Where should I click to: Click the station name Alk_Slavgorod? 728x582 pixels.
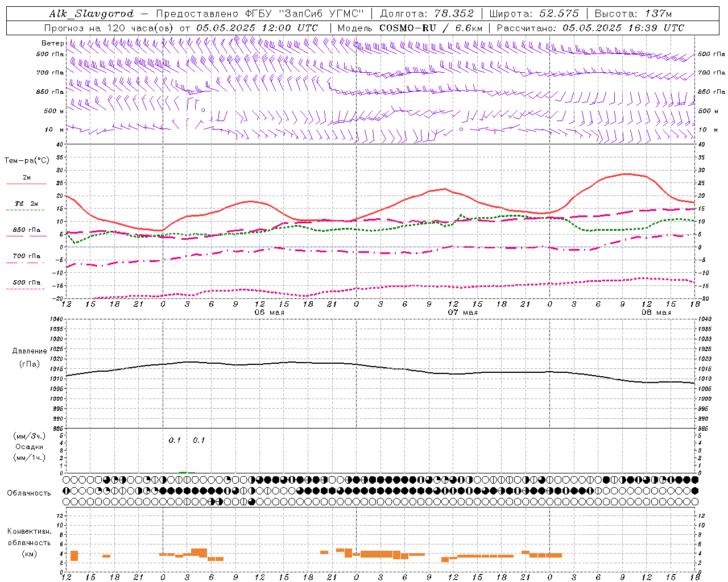click(x=91, y=14)
